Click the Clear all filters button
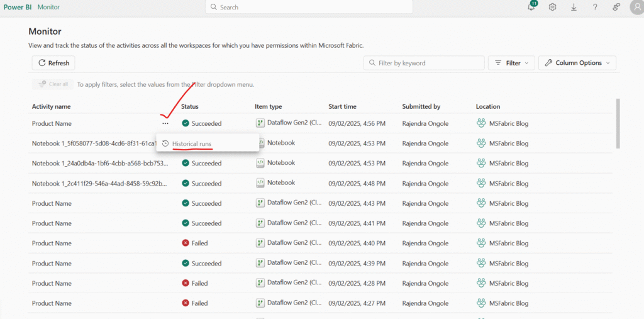The height and width of the screenshot is (319, 644). click(x=53, y=84)
